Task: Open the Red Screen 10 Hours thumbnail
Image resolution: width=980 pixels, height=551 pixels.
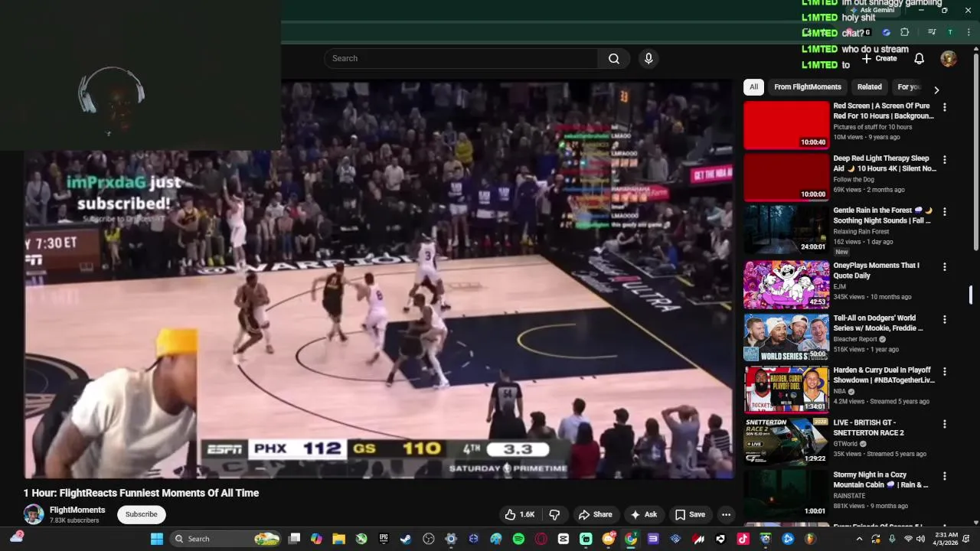Action: click(786, 126)
